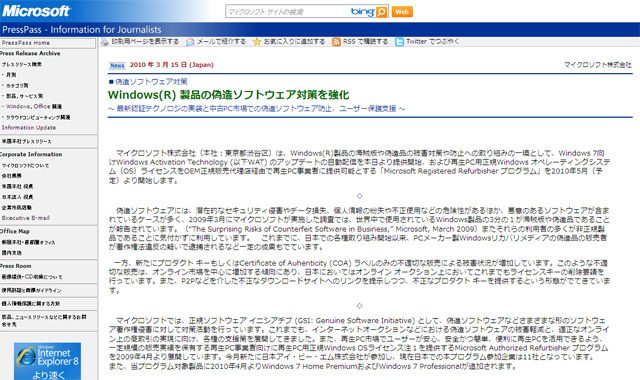Click the PressPass - Information for Journalists title

pos(82,29)
